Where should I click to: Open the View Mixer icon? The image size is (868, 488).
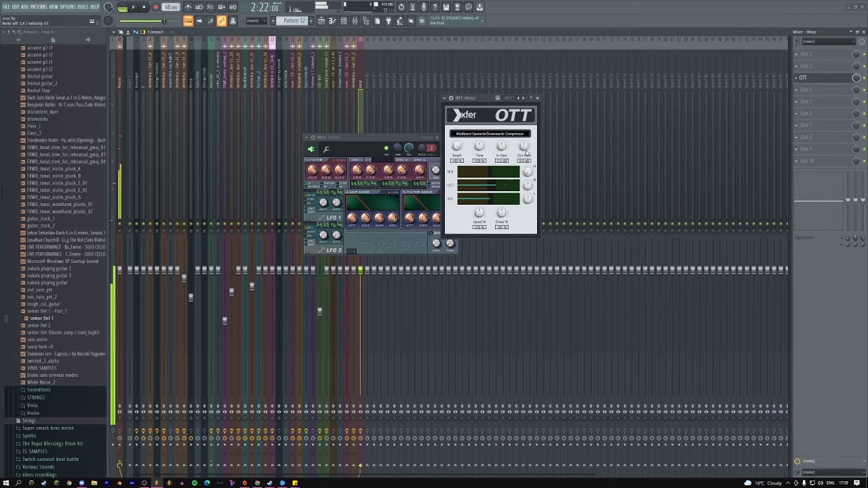click(x=355, y=21)
